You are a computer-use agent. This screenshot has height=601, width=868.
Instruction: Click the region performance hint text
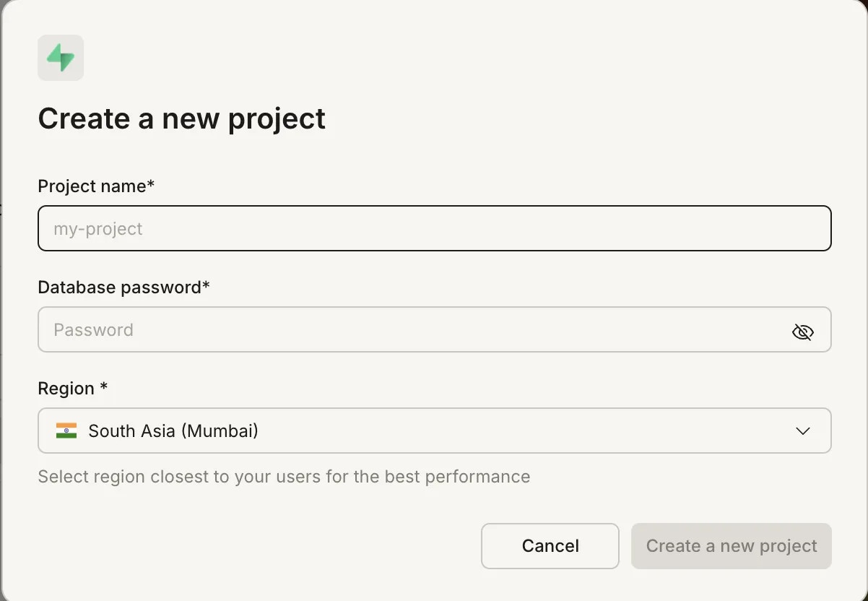click(x=284, y=477)
